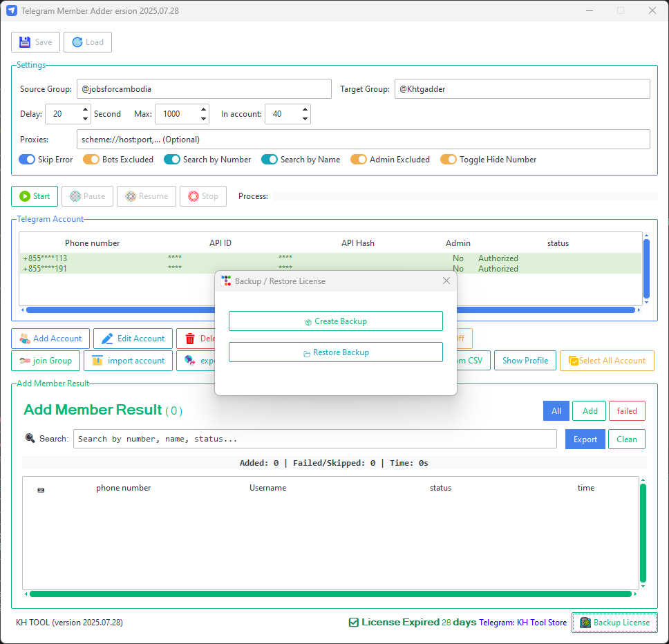Image resolution: width=669 pixels, height=644 pixels.
Task: Increase the In account value
Action: click(x=305, y=109)
